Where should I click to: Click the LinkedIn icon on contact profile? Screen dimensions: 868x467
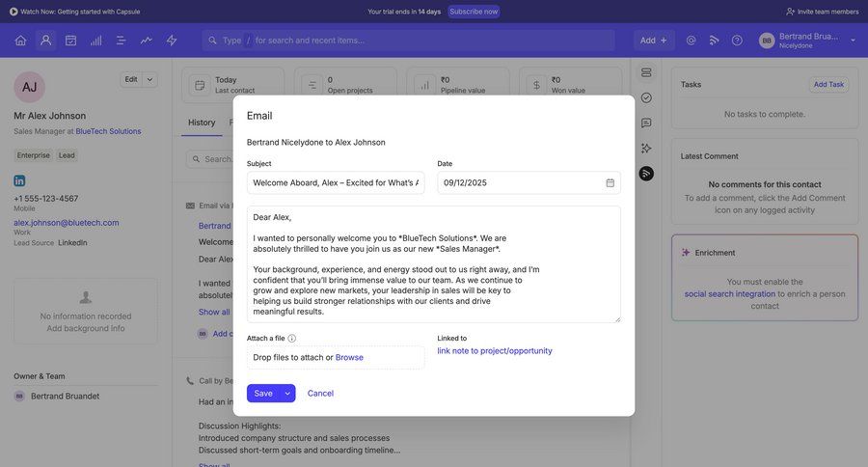(19, 180)
